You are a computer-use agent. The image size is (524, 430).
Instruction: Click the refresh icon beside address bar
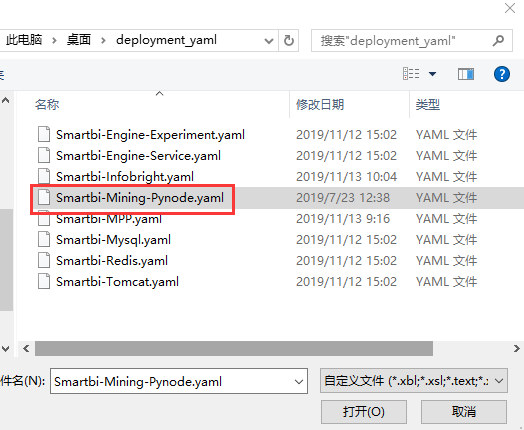pos(288,41)
